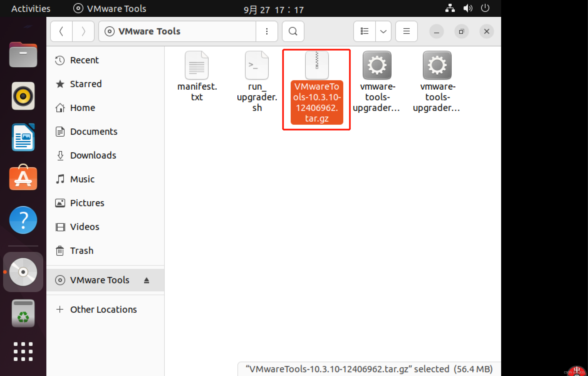Open Starred in the sidebar

coord(105,84)
